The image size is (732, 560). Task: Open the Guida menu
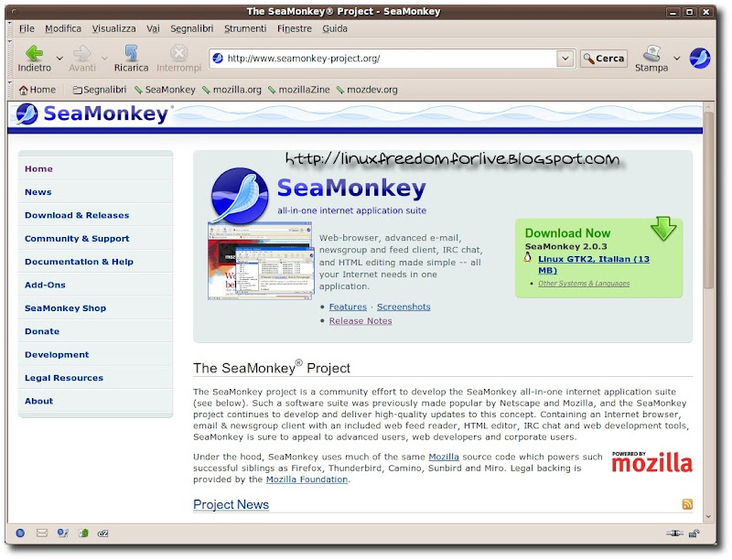click(335, 28)
